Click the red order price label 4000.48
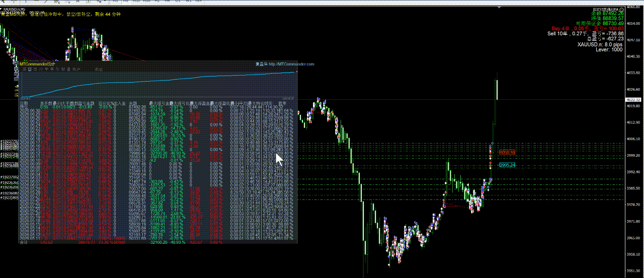Viewport: 644px width, 278px height. point(507,152)
